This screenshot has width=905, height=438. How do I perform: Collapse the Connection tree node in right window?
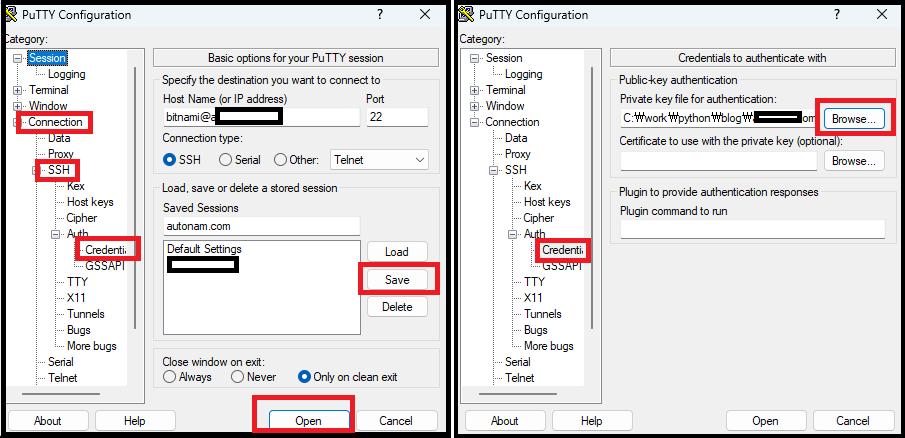(x=474, y=122)
